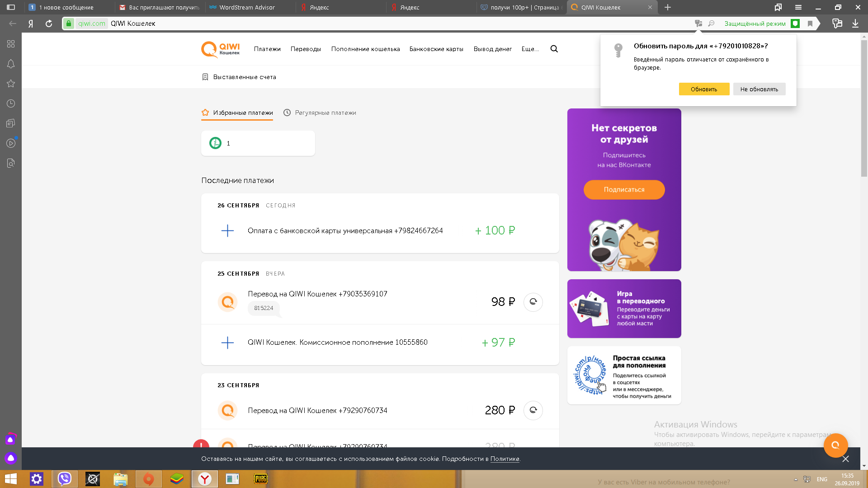Open «Комиссионное пополнение 10555860» payment row
Image resolution: width=868 pixels, height=488 pixels.
click(380, 343)
